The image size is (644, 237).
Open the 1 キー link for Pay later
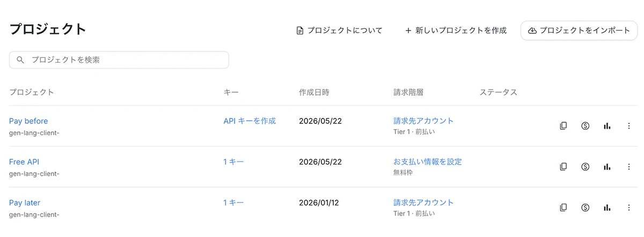233,203
